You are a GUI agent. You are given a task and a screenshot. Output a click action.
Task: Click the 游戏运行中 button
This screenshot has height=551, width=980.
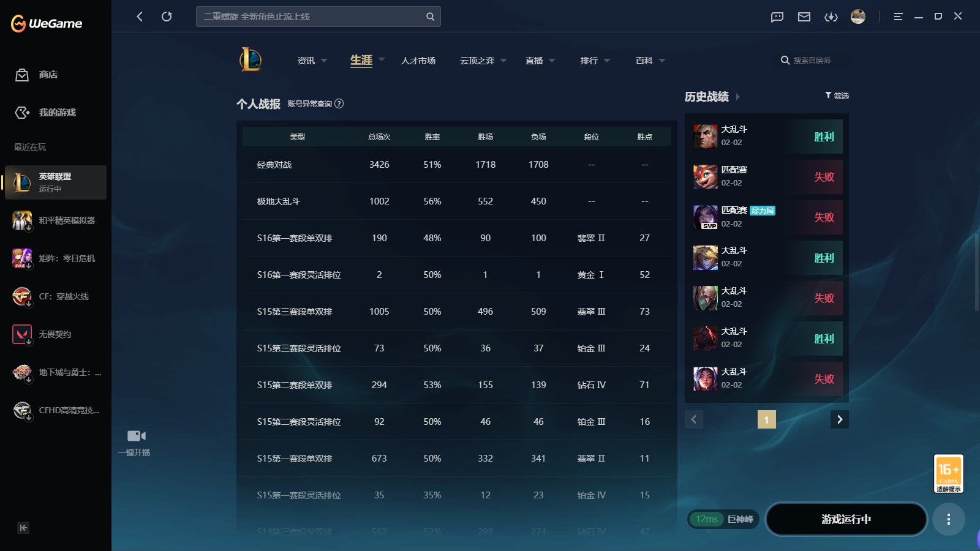846,519
